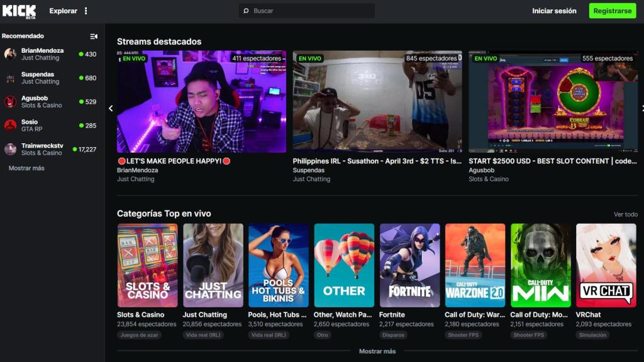Select Agusbob's avatar in sidebar
The image size is (644, 362).
(11, 102)
